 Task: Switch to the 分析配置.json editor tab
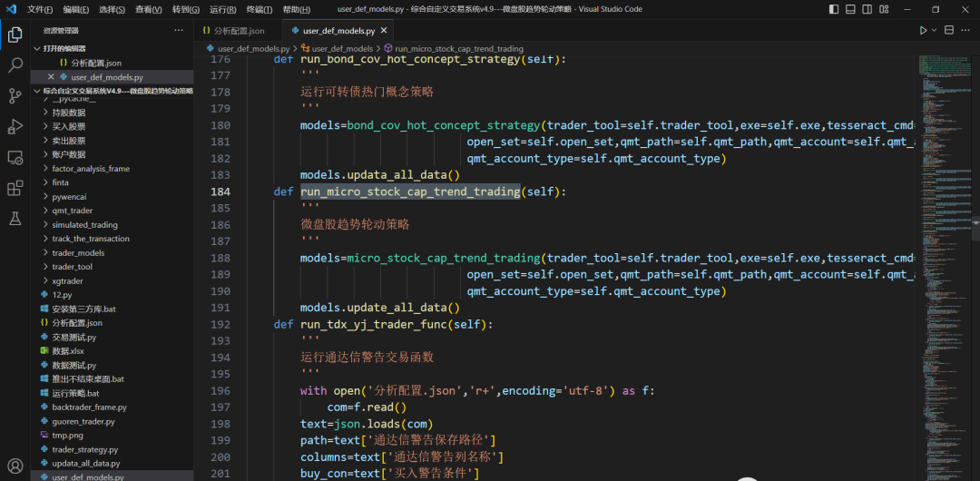[238, 30]
